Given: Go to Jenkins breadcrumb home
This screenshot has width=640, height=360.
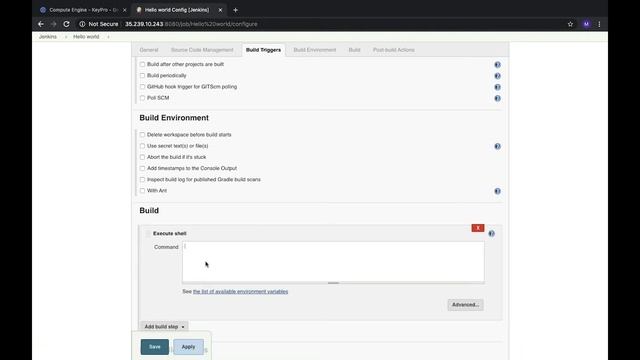Looking at the screenshot, I should 48,37.
